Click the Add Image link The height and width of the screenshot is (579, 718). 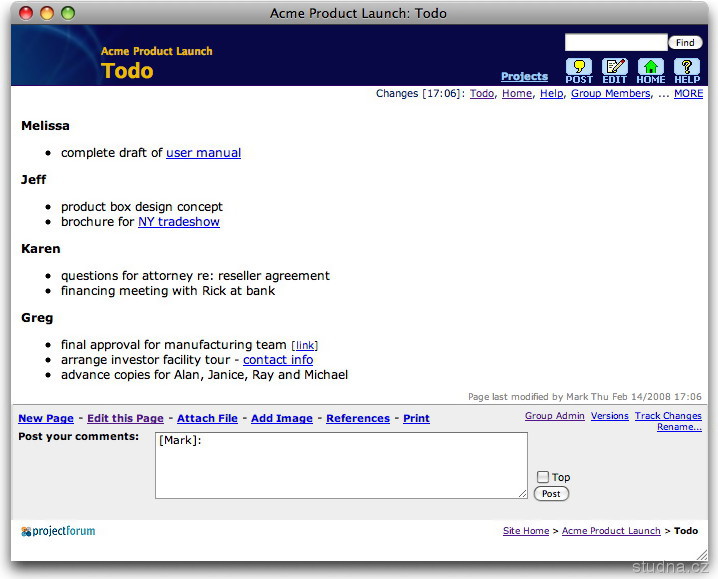pyautogui.click(x=282, y=418)
